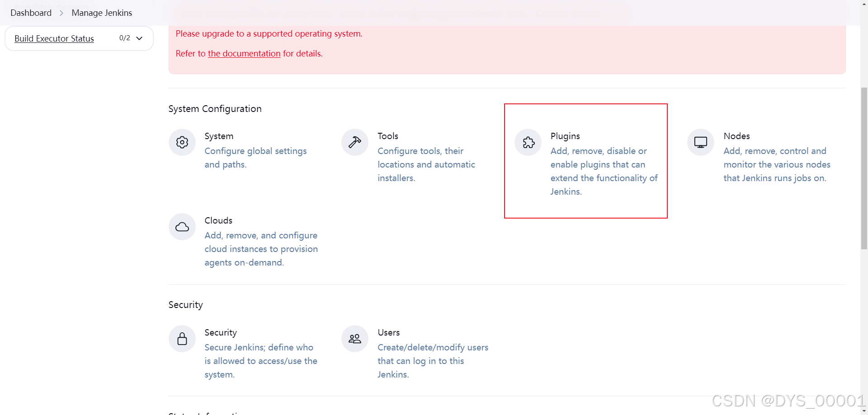Click 'Configure global settings and paths' description

coord(255,158)
